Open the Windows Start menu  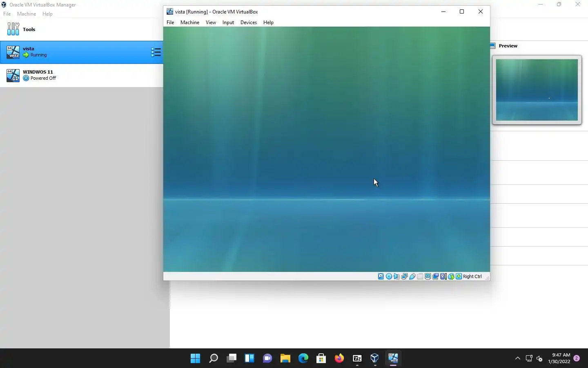[x=195, y=358]
